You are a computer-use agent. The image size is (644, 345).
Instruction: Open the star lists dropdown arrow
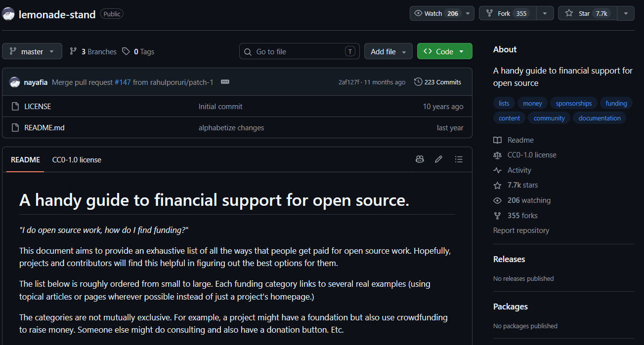pos(626,13)
